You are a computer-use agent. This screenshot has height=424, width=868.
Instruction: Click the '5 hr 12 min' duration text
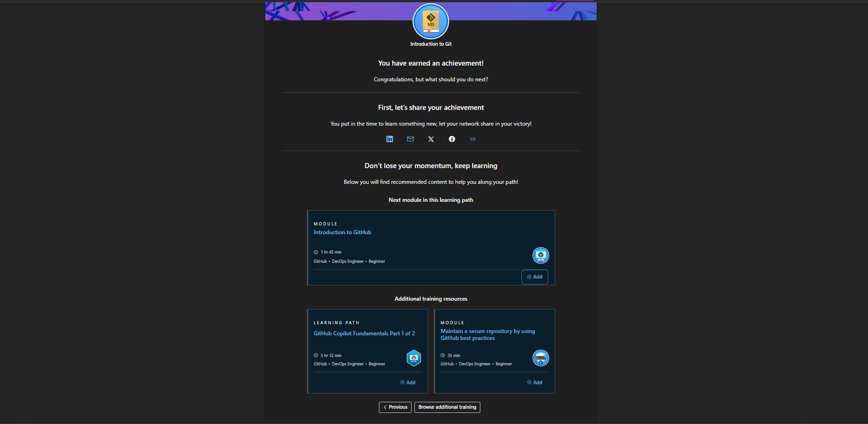(331, 356)
